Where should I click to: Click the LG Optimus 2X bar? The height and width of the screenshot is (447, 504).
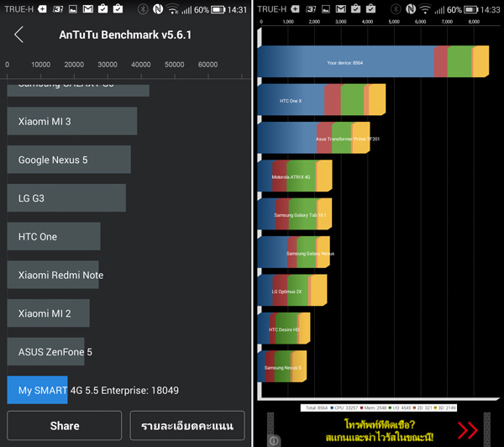click(x=292, y=290)
